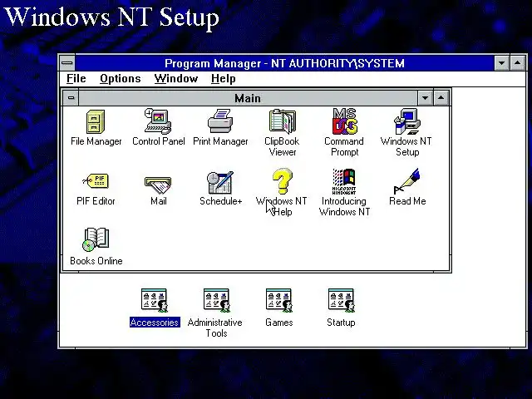Select the Startup program group icon
This screenshot has width=532, height=399.
342,301
